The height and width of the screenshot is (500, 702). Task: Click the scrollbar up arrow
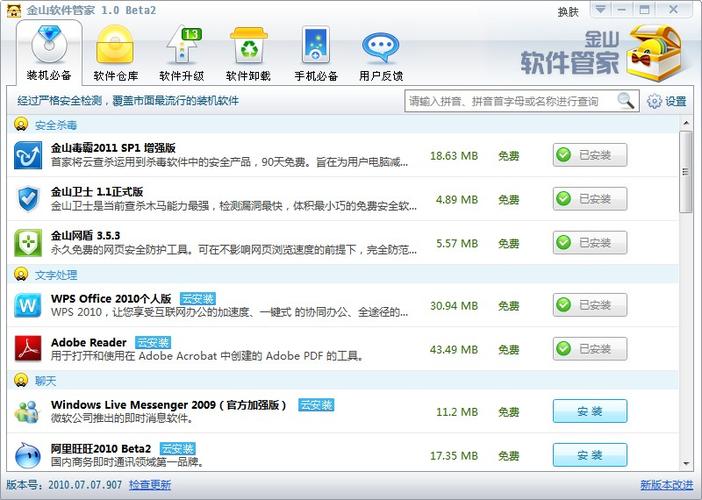[686, 123]
